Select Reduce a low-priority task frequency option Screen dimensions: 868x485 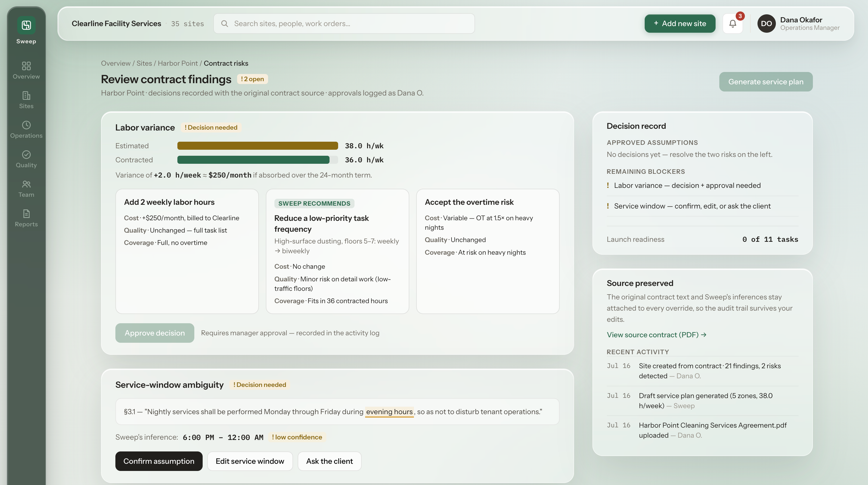(337, 251)
